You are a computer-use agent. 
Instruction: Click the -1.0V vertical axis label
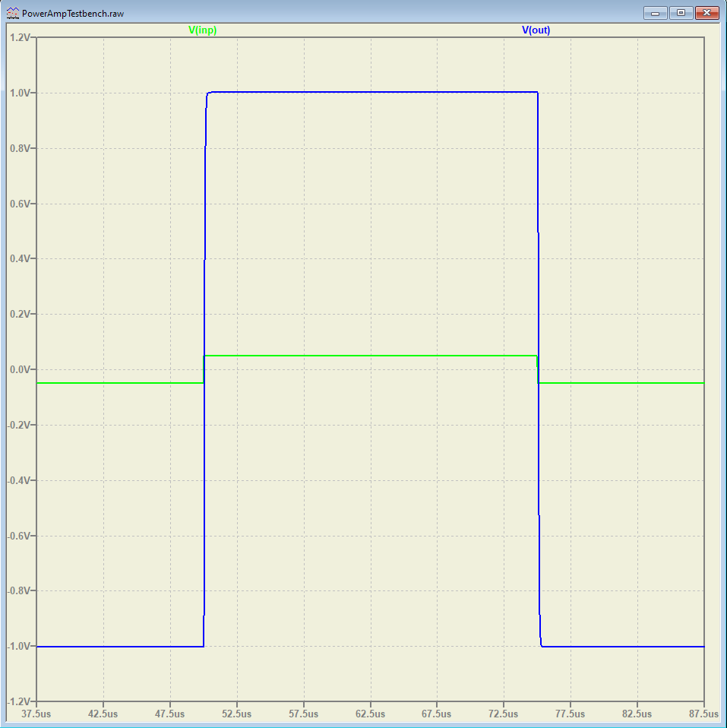point(18,646)
